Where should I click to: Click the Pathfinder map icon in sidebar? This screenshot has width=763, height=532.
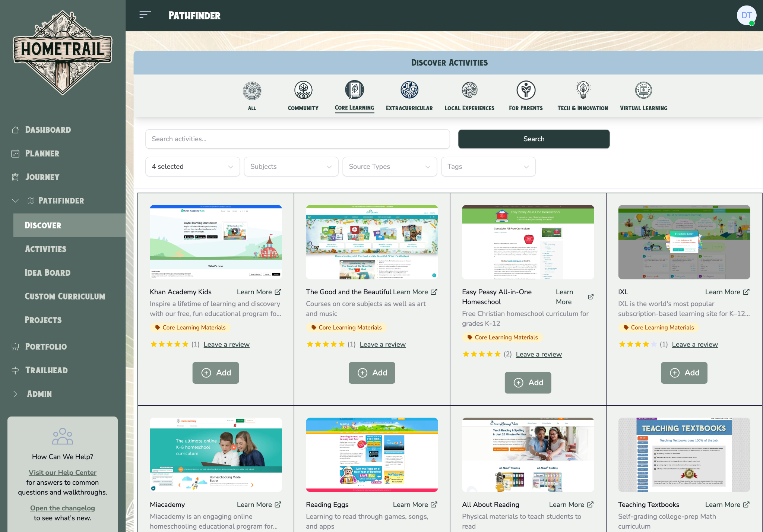31,201
